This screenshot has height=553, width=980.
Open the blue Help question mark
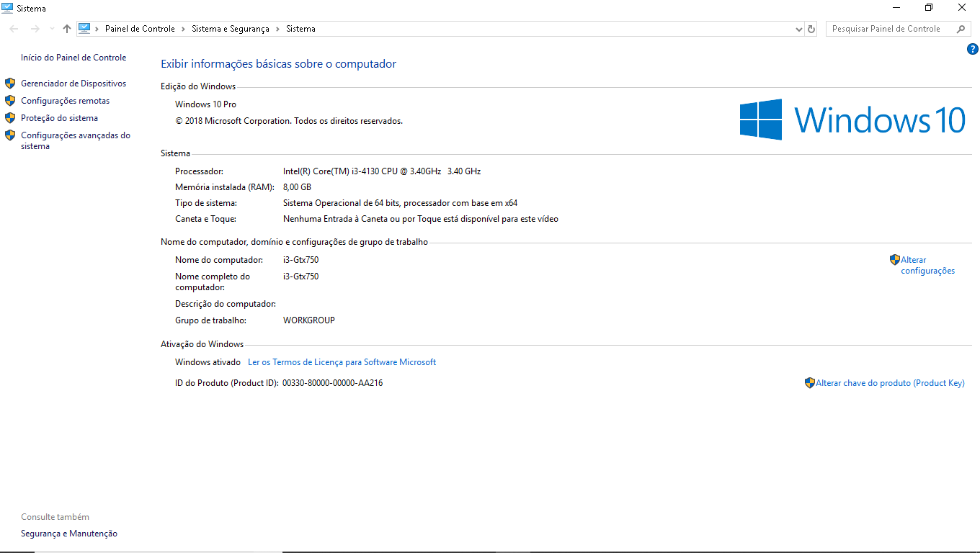pyautogui.click(x=972, y=49)
